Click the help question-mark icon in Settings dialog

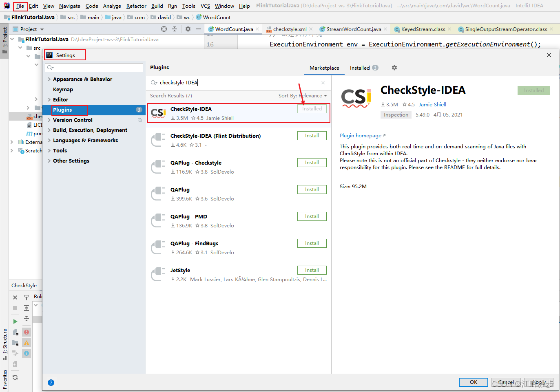[x=51, y=382]
